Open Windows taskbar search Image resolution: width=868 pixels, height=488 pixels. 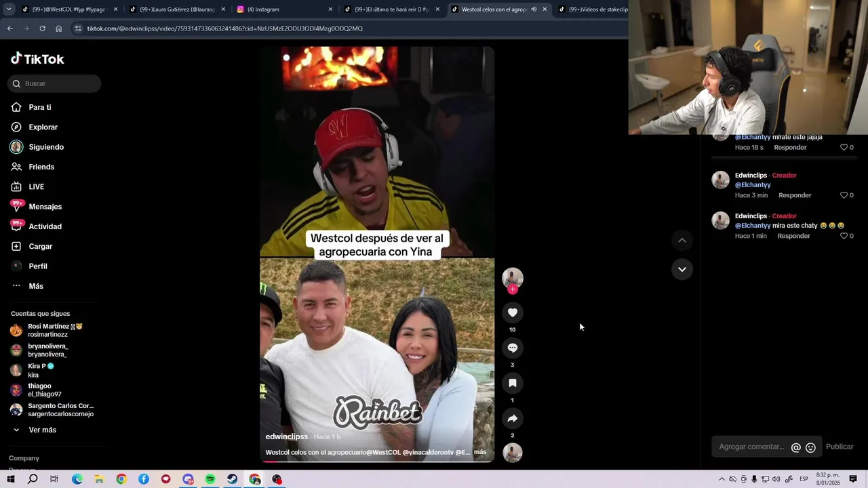click(x=33, y=479)
